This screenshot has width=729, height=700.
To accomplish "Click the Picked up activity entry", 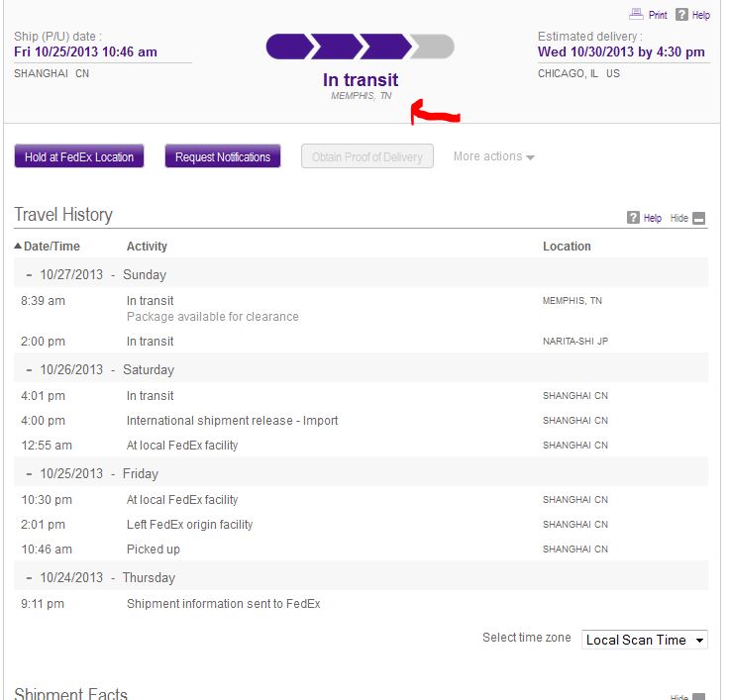I will (153, 549).
